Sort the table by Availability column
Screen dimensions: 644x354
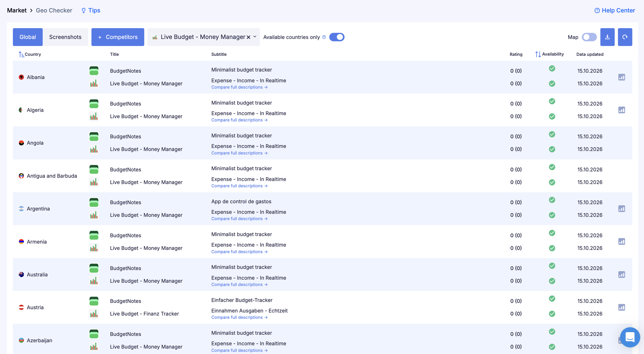click(x=549, y=54)
